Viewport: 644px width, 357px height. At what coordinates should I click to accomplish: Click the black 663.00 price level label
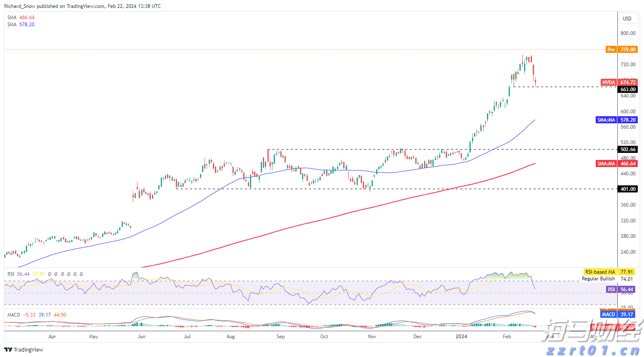(x=628, y=89)
